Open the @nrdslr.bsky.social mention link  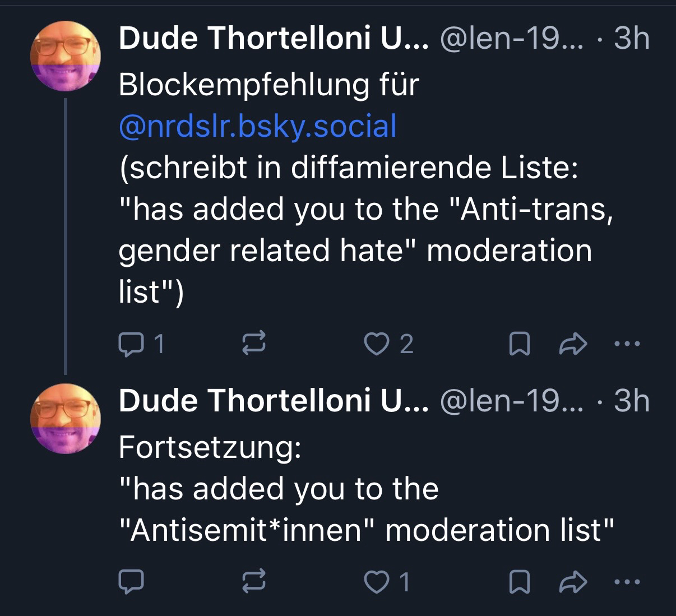[x=258, y=126]
